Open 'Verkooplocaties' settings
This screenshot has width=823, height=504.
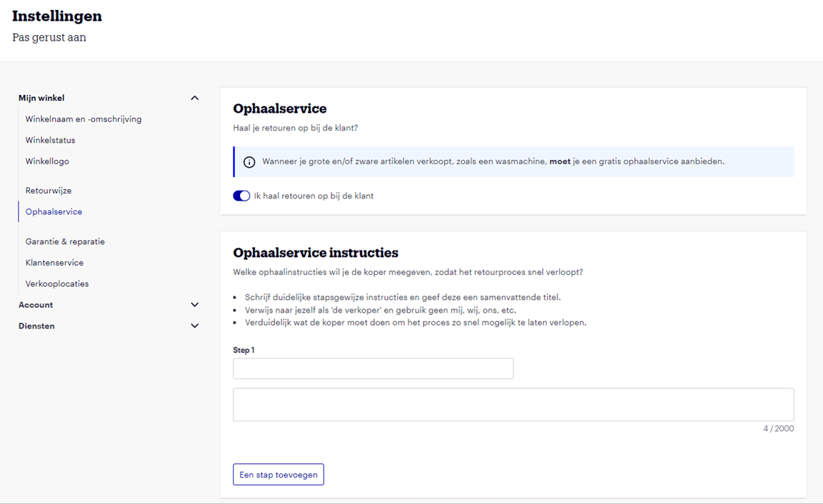click(x=57, y=283)
